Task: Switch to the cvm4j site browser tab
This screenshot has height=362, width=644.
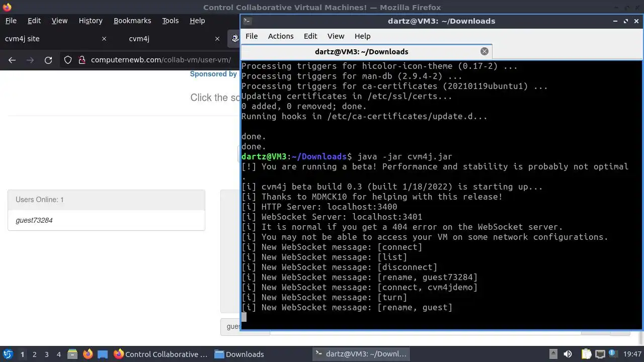Action: tap(55, 39)
